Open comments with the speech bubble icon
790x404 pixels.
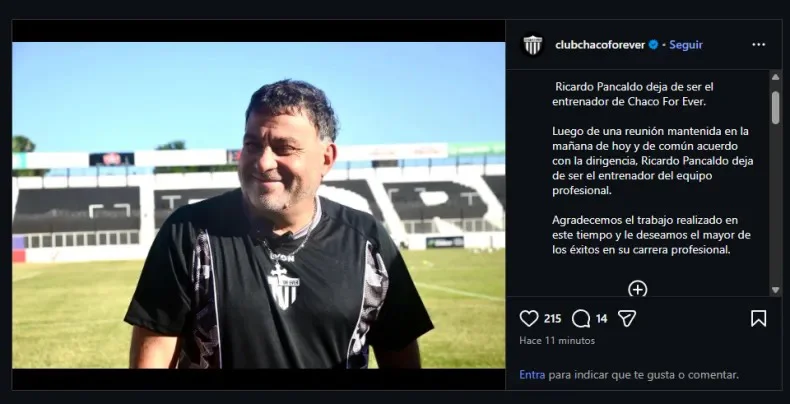(581, 318)
